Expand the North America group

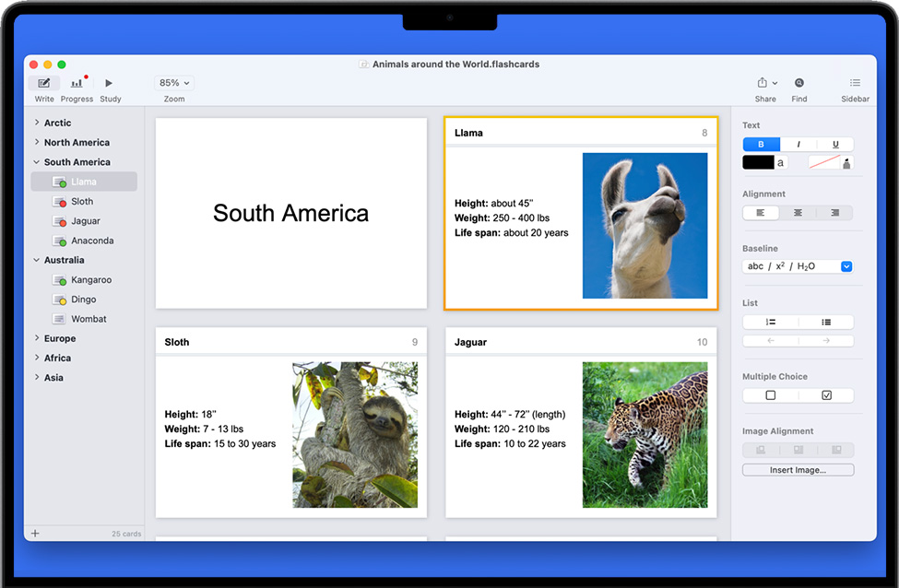[37, 142]
